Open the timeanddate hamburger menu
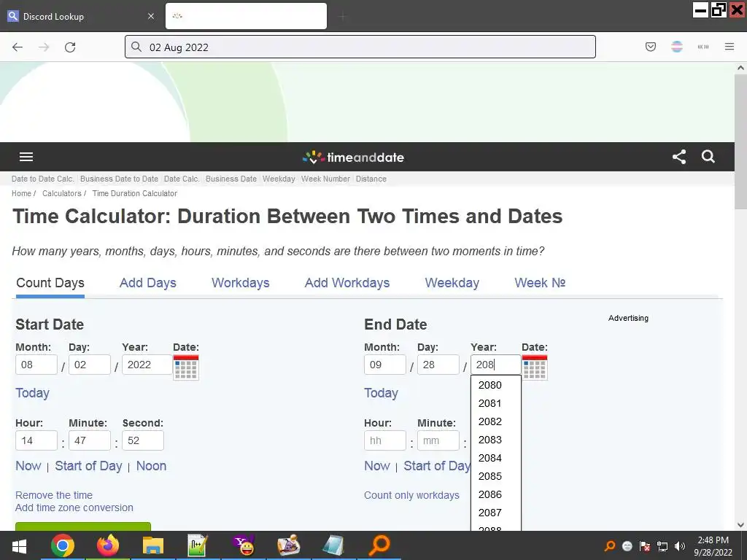 coord(26,157)
